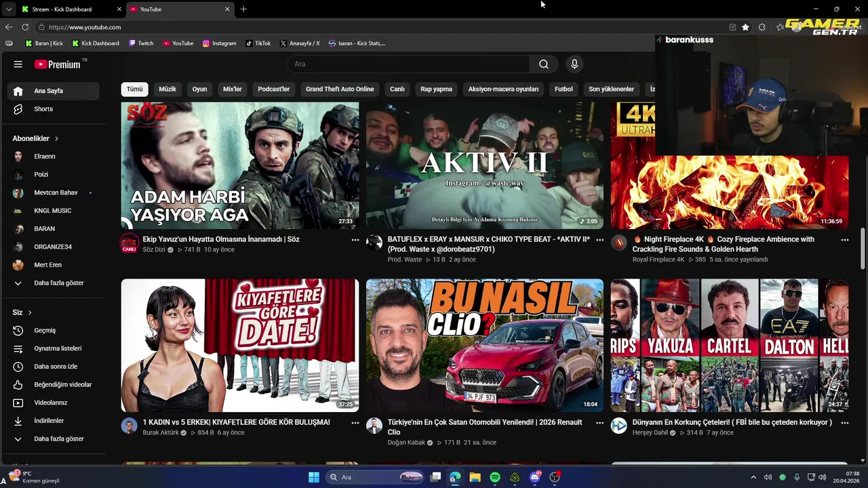Open Discord from the taskbar
Screen dimensions: 868x488
pos(534,477)
